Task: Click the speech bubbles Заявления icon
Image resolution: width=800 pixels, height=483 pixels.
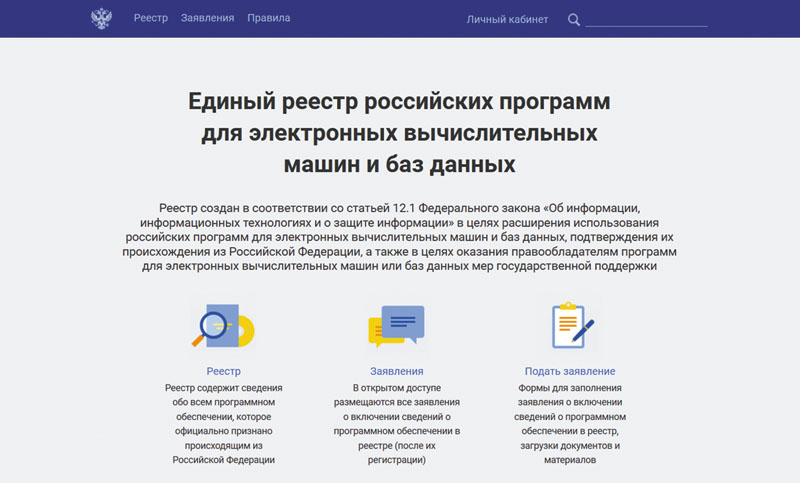Action: 396,326
